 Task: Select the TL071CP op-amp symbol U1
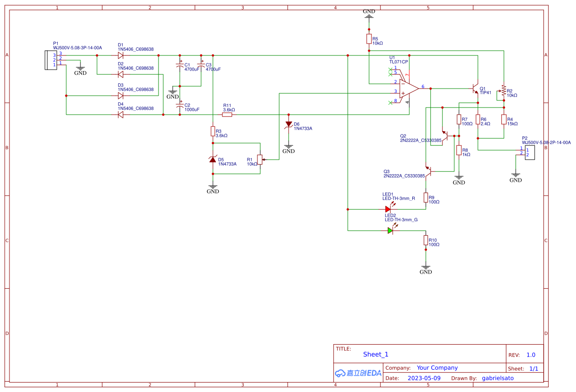click(408, 88)
